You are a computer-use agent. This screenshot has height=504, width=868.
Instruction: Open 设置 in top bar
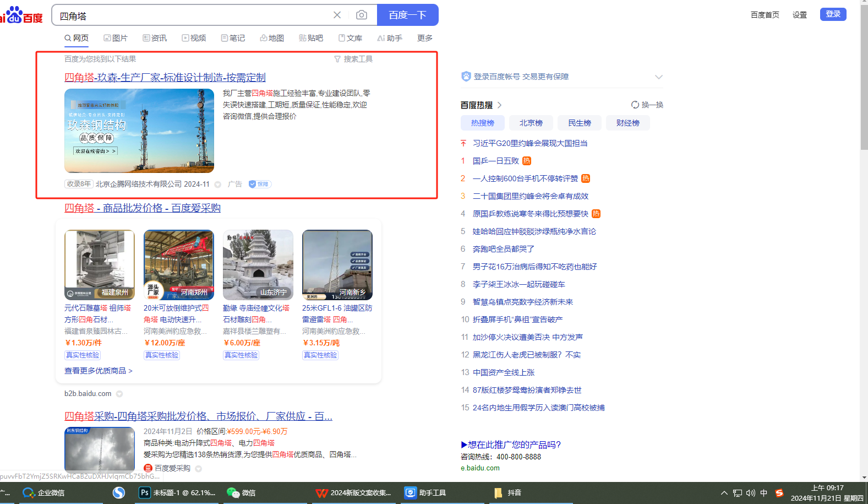click(x=800, y=15)
